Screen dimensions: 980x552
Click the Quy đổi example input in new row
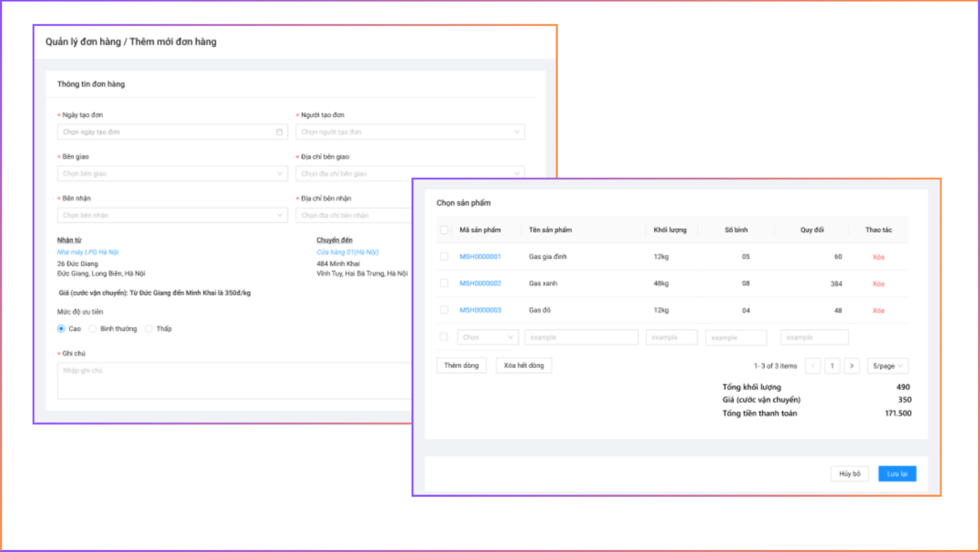[x=815, y=337]
